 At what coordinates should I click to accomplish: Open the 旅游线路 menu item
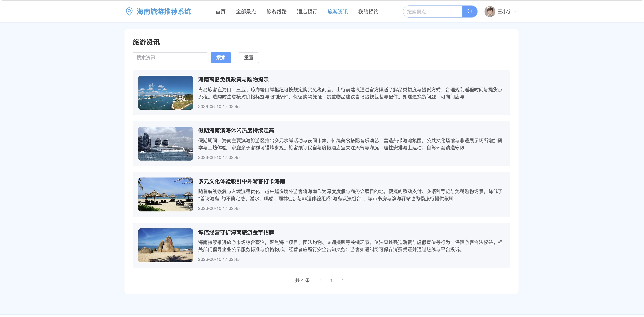[x=276, y=12]
